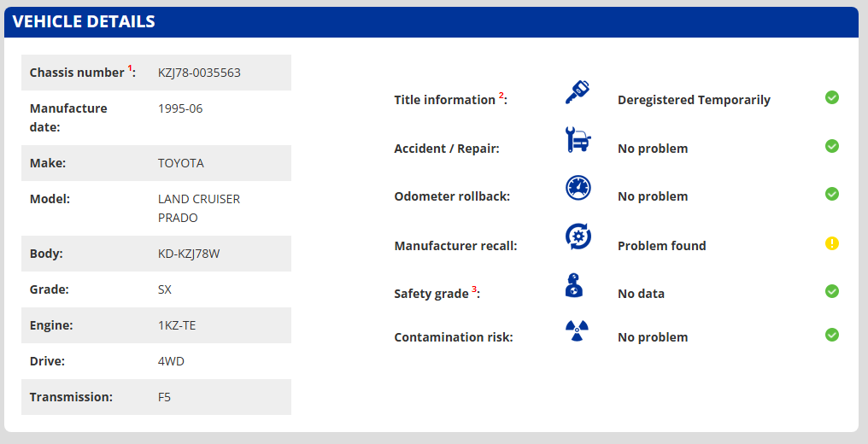Click the odometer rollback gauge icon
The width and height of the screenshot is (868, 444).
pyautogui.click(x=578, y=187)
